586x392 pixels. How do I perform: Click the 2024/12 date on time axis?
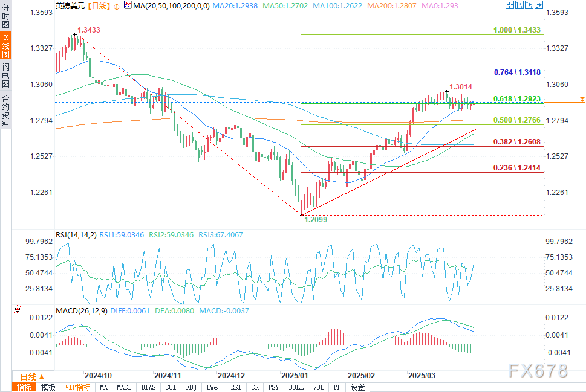coord(232,376)
